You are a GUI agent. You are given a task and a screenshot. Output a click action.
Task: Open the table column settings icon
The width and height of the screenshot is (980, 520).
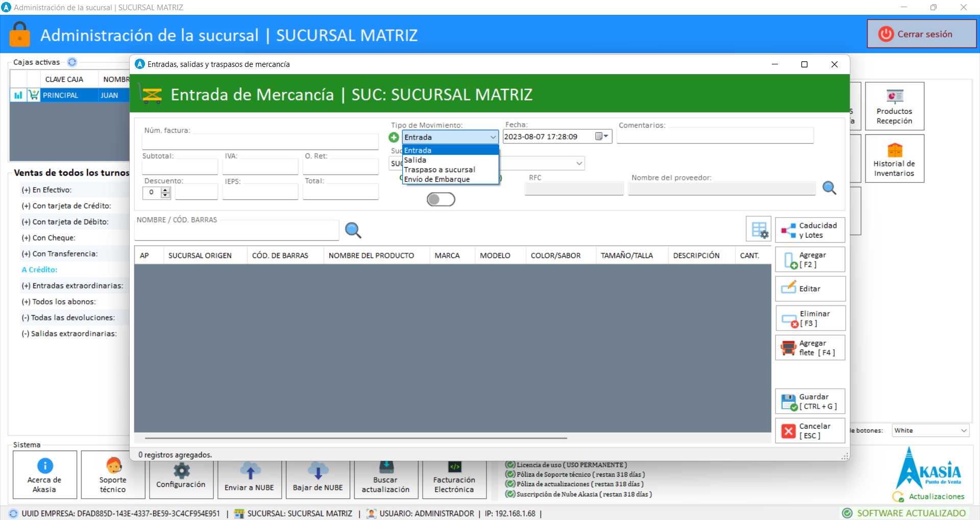[x=759, y=230]
